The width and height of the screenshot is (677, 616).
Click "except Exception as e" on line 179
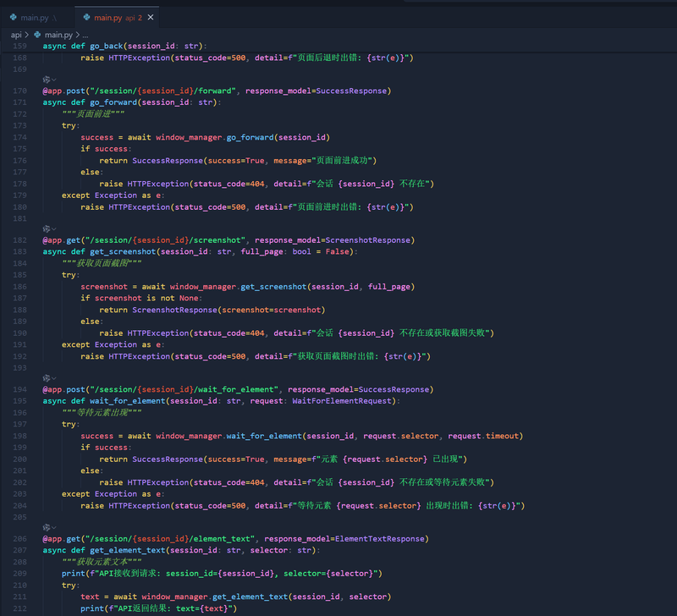[x=112, y=195]
